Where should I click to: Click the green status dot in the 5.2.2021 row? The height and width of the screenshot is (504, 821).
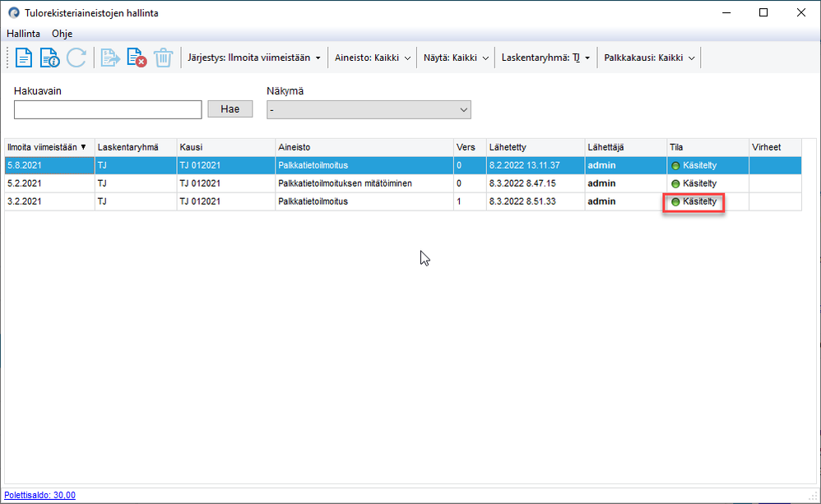[675, 183]
